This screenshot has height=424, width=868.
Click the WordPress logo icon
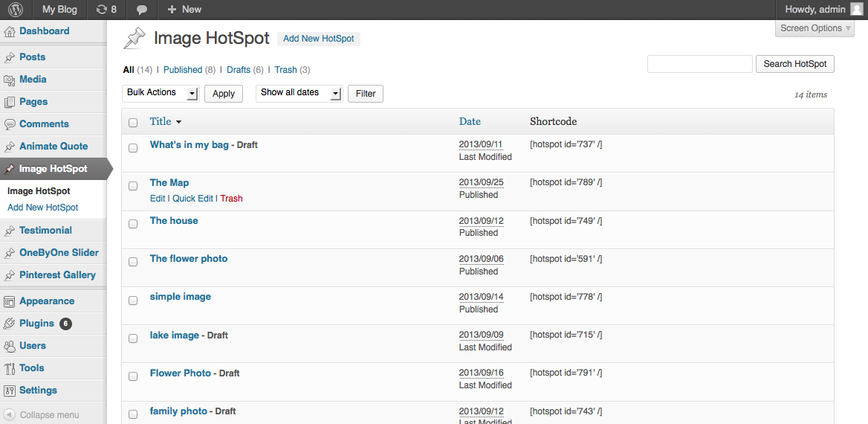click(x=16, y=10)
